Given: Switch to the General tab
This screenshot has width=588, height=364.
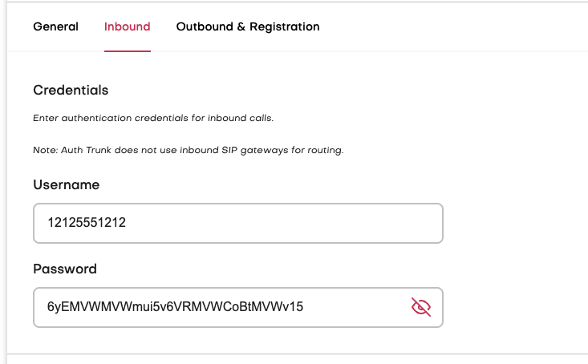Looking at the screenshot, I should [x=55, y=26].
